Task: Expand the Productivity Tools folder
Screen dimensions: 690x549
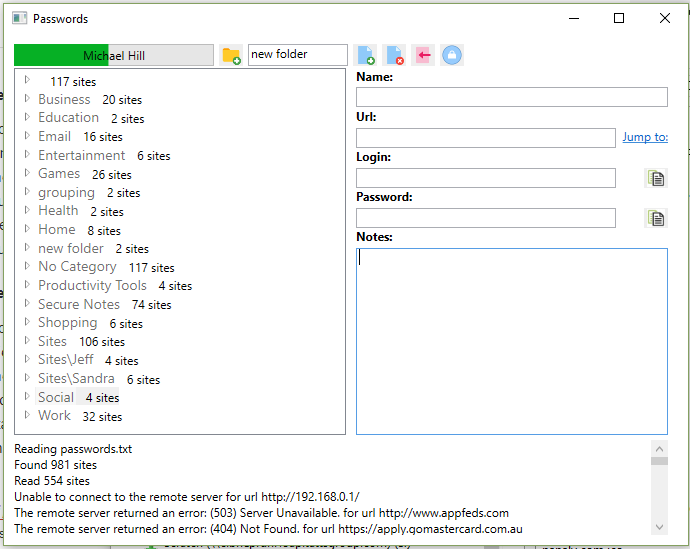Action: click(x=27, y=284)
